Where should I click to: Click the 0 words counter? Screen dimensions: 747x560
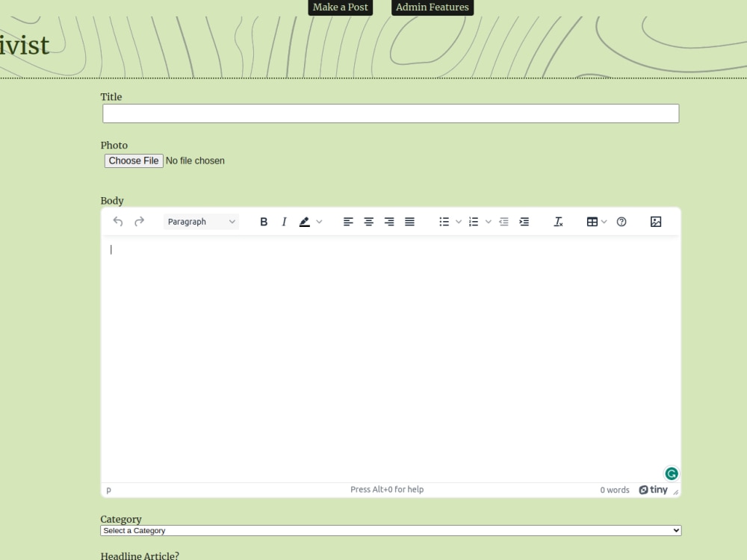(x=615, y=490)
